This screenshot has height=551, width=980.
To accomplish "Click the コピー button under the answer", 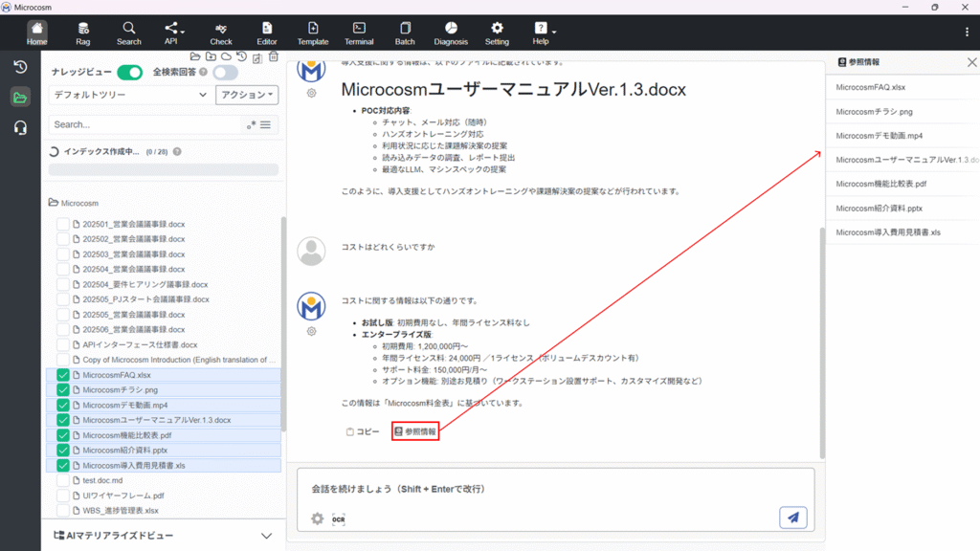I will tap(363, 431).
